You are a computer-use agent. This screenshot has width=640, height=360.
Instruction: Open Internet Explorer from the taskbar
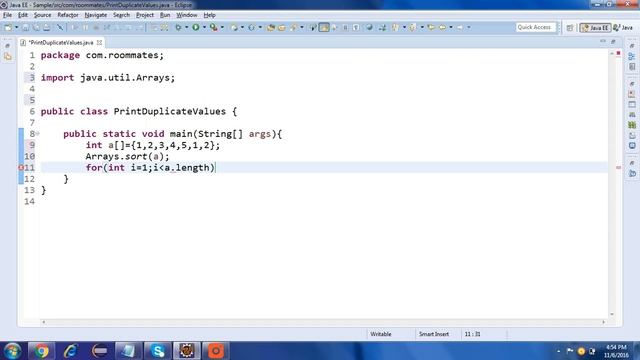coord(71,351)
